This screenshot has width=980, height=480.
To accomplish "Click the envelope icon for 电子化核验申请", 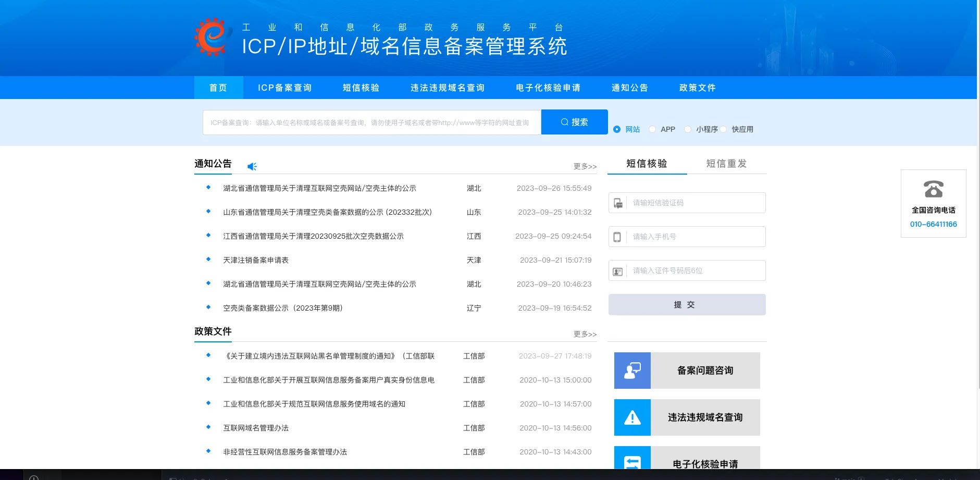I will (632, 462).
